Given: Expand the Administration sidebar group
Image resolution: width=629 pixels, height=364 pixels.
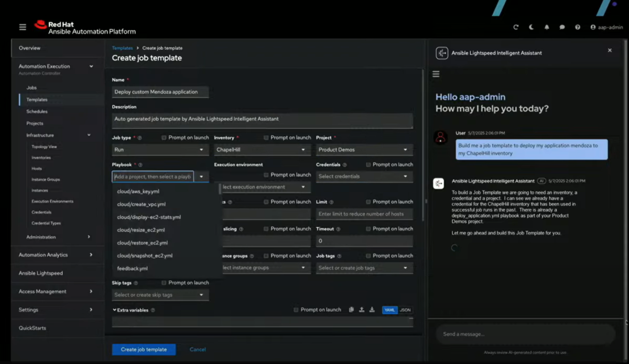Looking at the screenshot, I should tap(89, 237).
